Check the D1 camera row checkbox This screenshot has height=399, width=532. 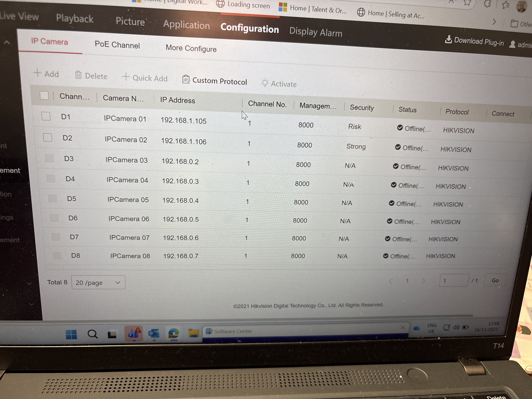click(46, 116)
